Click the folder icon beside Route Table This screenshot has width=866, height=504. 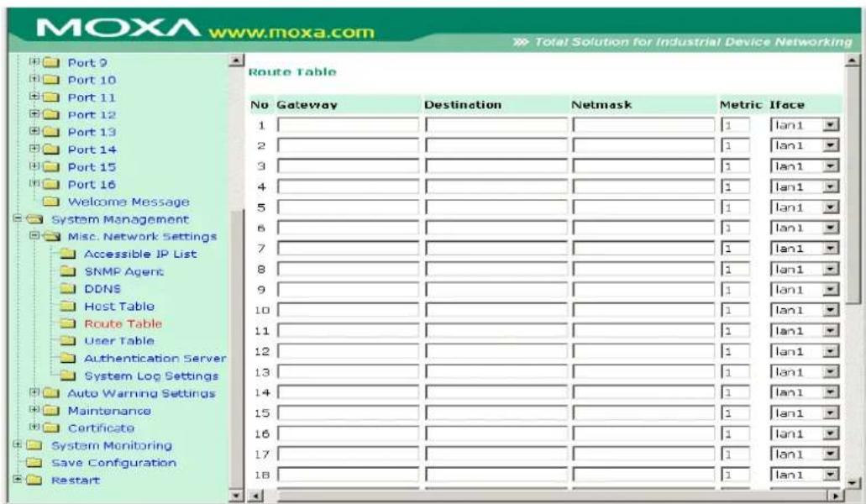(x=67, y=323)
